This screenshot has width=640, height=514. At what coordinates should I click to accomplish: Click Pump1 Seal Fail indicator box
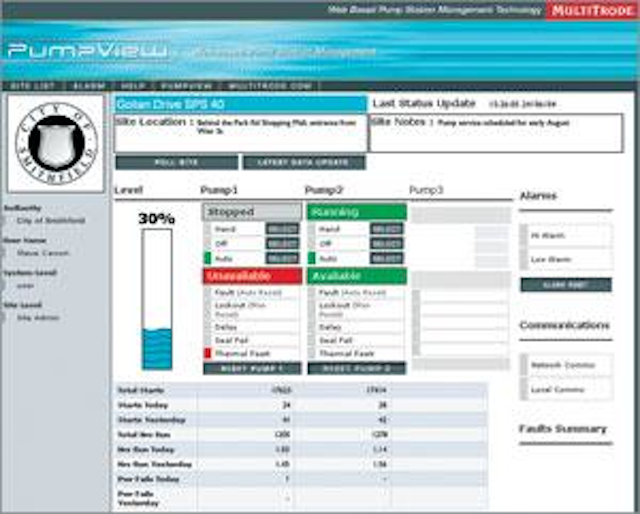(x=207, y=340)
